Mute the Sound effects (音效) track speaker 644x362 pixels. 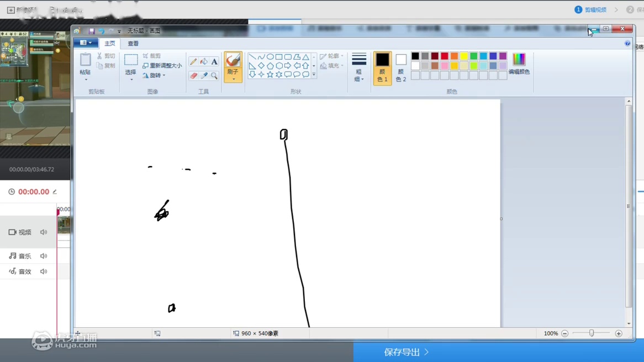click(44, 271)
